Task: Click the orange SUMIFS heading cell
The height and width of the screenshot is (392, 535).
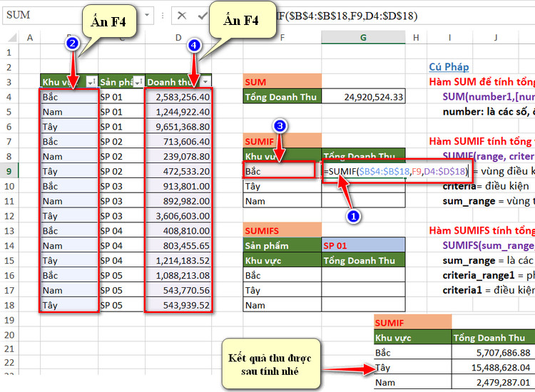Action: click(x=282, y=231)
